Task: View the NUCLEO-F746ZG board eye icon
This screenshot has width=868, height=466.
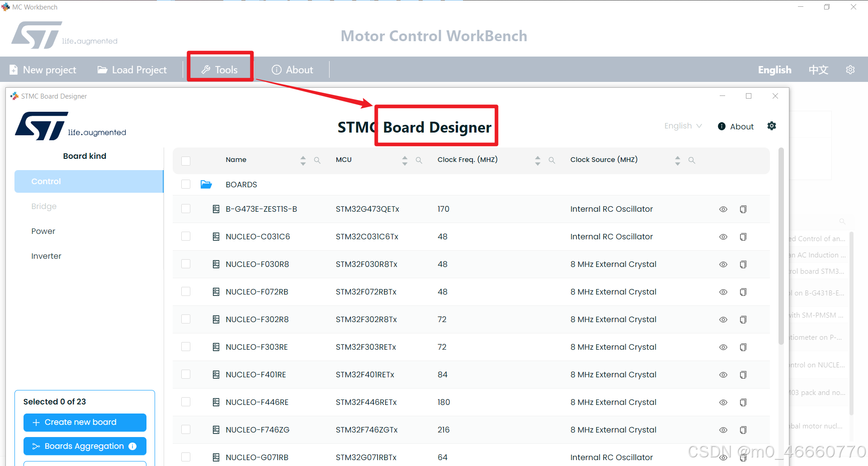Action: tap(723, 430)
